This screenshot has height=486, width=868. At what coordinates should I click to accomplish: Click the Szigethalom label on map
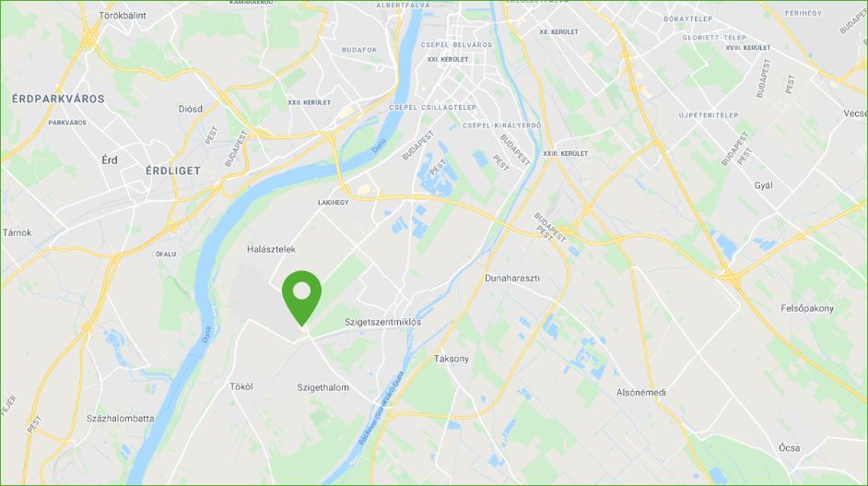click(323, 388)
